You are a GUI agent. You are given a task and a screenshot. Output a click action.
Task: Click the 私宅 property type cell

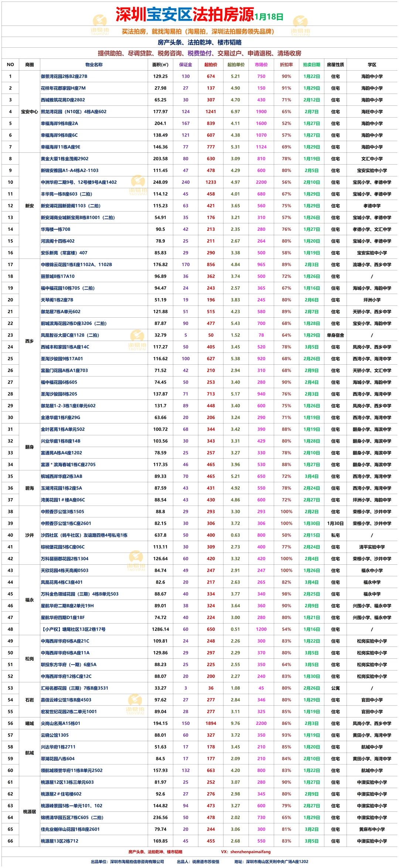[335, 535]
